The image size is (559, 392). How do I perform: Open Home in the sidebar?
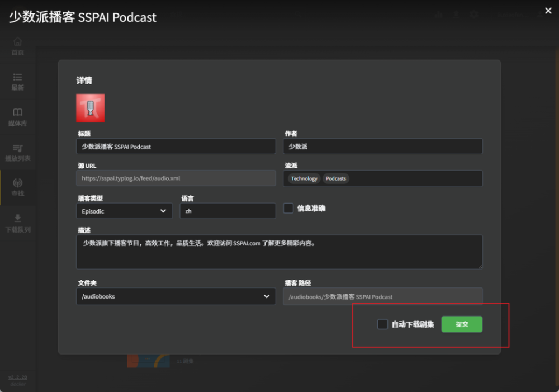(17, 46)
